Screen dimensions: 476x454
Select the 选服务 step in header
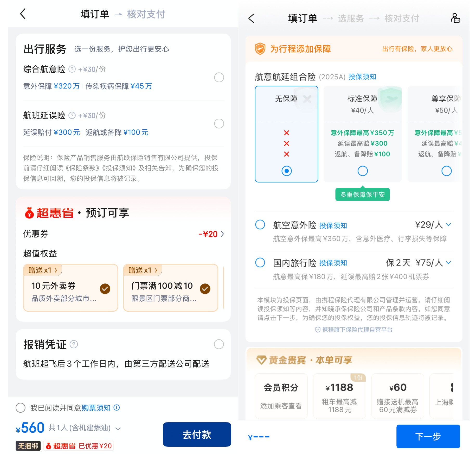[x=351, y=18]
